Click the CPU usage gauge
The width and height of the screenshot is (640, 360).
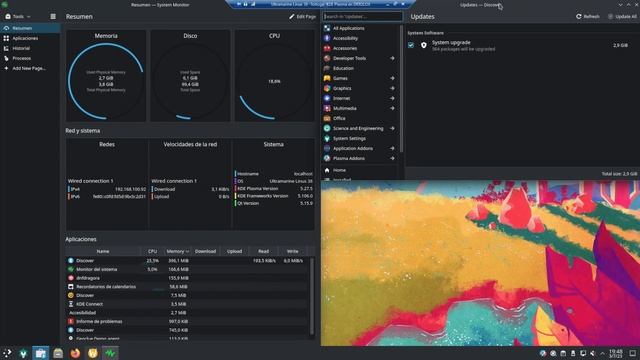[274, 81]
